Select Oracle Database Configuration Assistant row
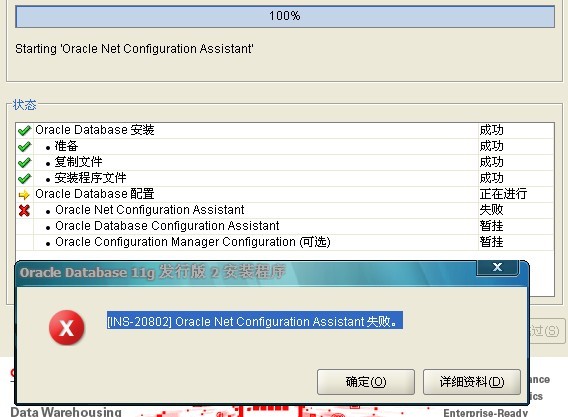 285,226
